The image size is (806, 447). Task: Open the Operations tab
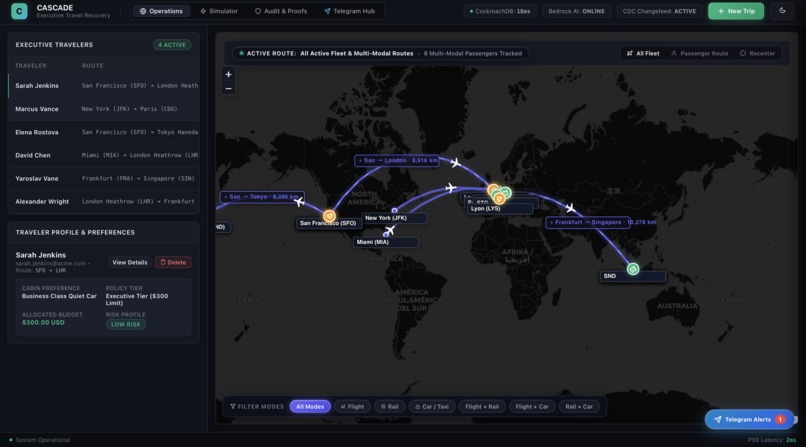point(161,11)
